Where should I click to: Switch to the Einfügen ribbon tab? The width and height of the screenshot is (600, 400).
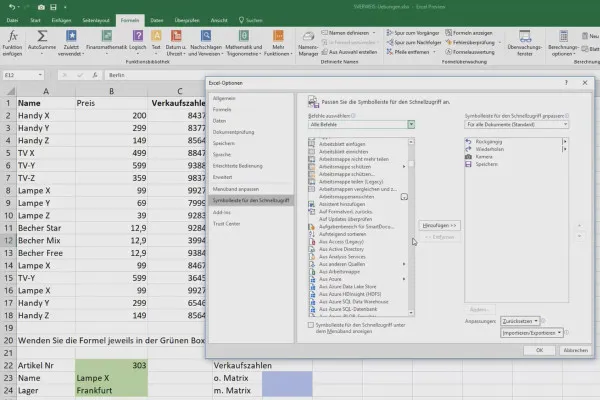[61, 20]
